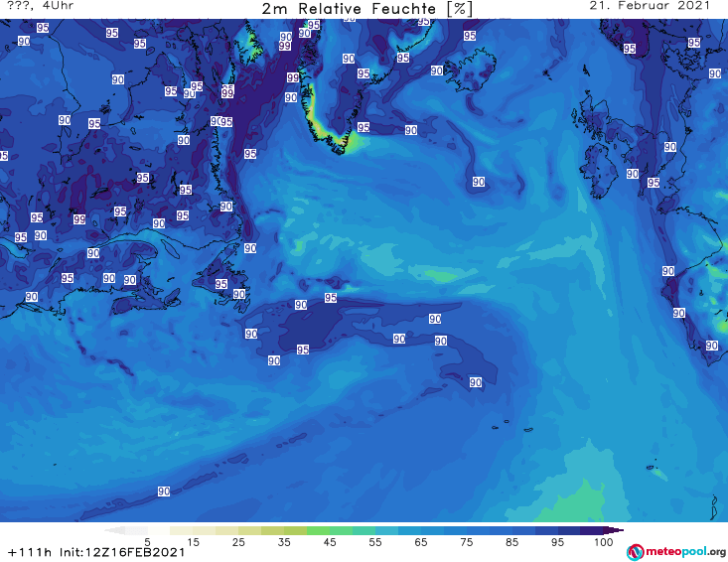The image size is (728, 562).
Task: Click the 90 contour label at the map's bottom-left
Action: pyautogui.click(x=164, y=492)
